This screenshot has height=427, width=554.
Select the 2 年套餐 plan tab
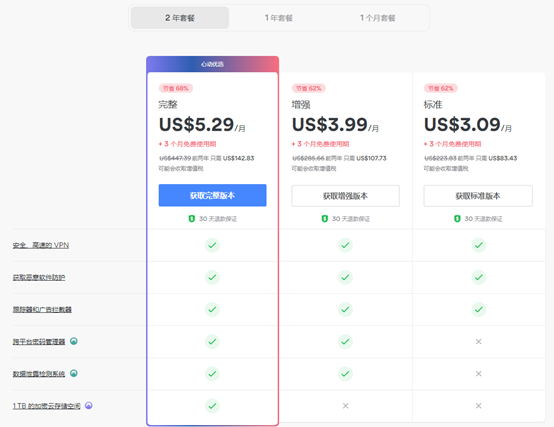[x=180, y=18]
